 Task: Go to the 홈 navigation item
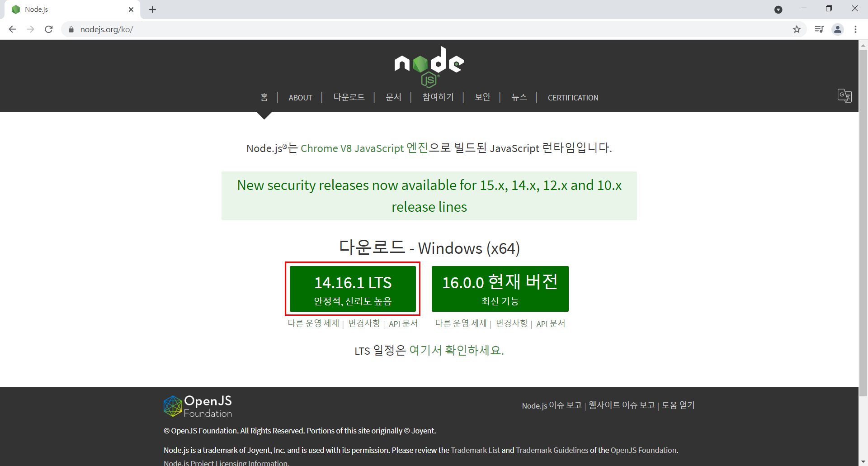[x=264, y=97]
